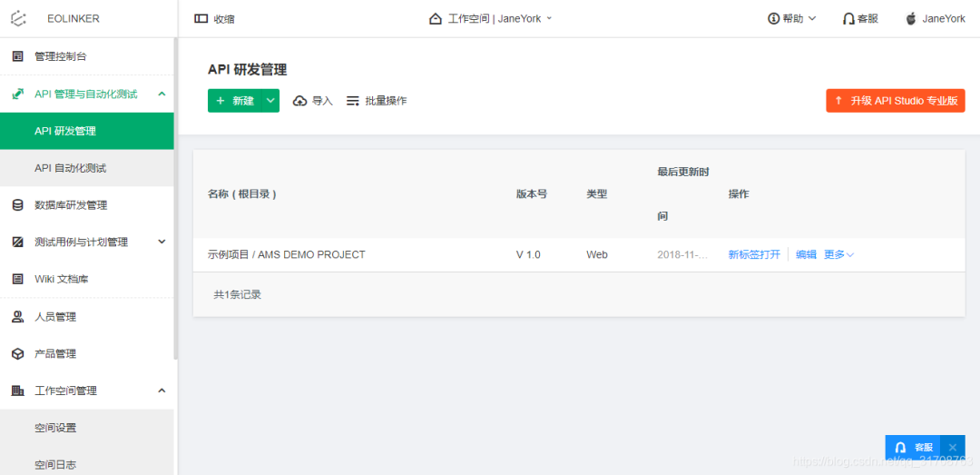Open 人员管理 people icon in sidebar
Image resolution: width=980 pixels, height=475 pixels.
pyautogui.click(x=17, y=317)
